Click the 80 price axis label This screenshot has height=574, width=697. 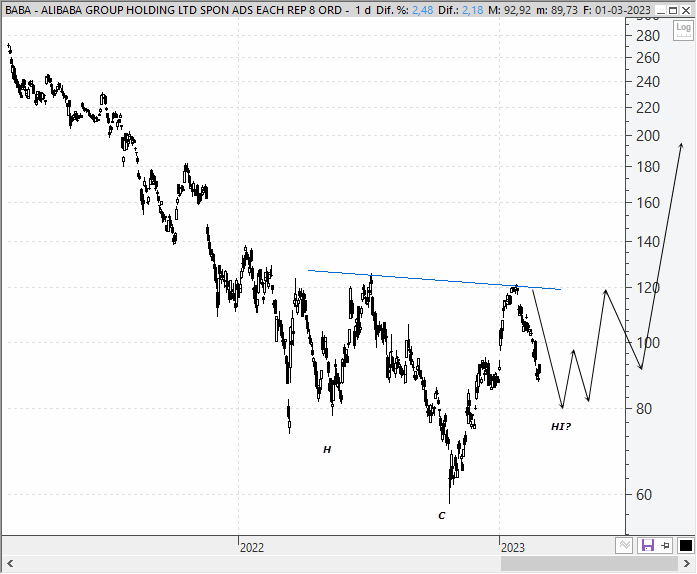point(644,409)
